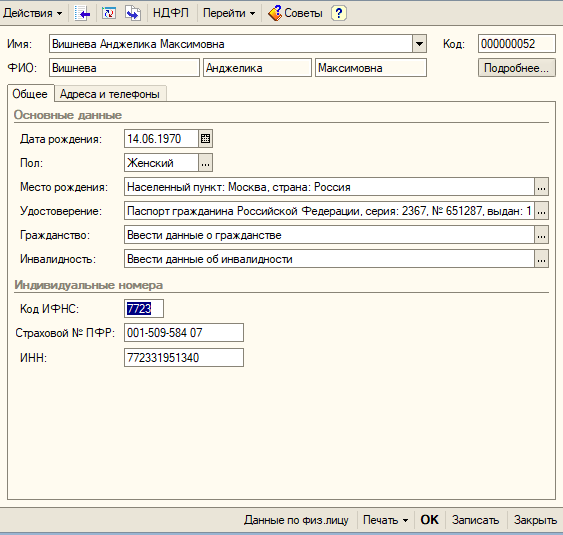Click the НДФЛ toolbar button

171,13
